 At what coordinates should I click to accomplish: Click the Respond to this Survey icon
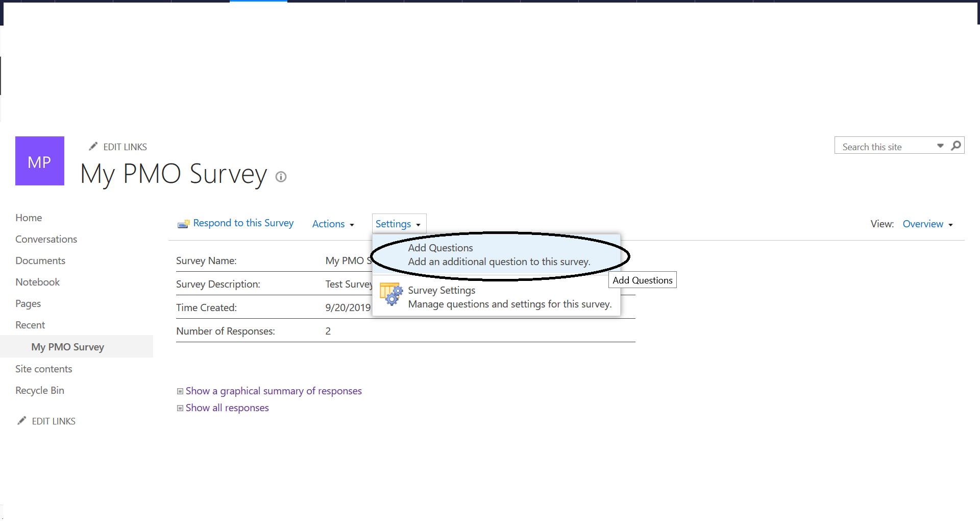click(x=183, y=224)
